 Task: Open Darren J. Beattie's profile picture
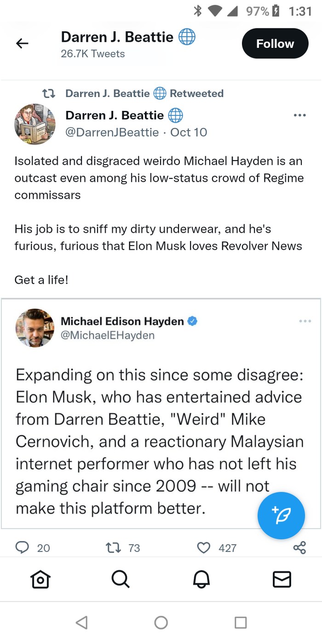(35, 124)
